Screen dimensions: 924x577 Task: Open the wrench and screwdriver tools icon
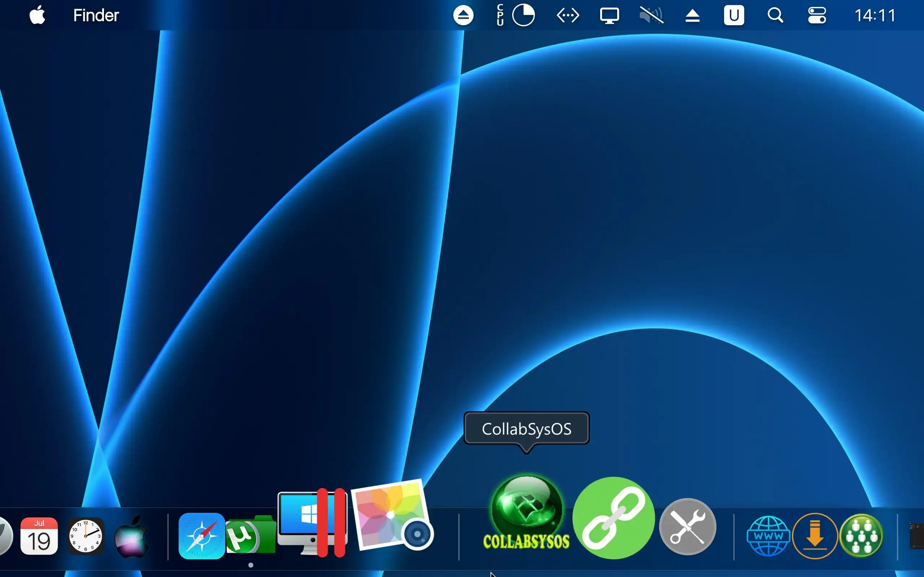688,527
